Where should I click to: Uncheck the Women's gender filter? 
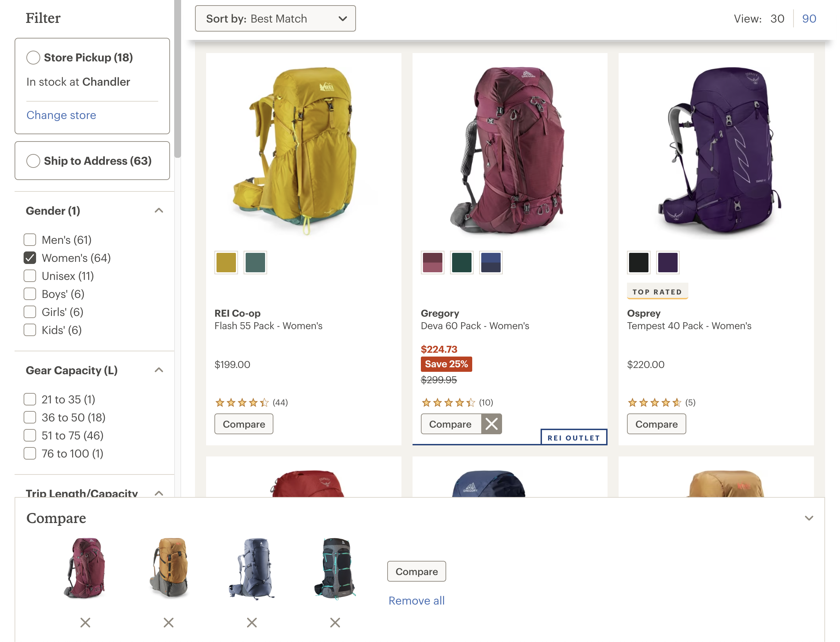click(x=30, y=258)
